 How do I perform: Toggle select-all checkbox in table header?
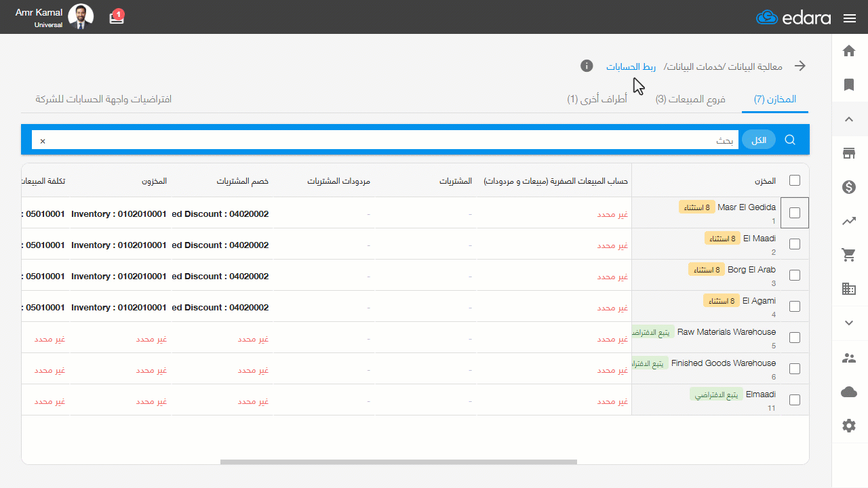tap(795, 180)
